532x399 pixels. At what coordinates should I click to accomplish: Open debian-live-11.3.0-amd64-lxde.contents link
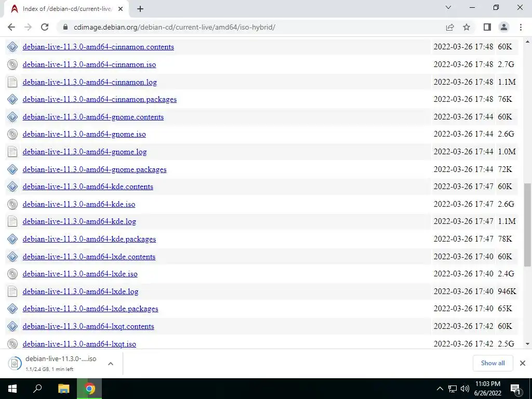point(89,257)
